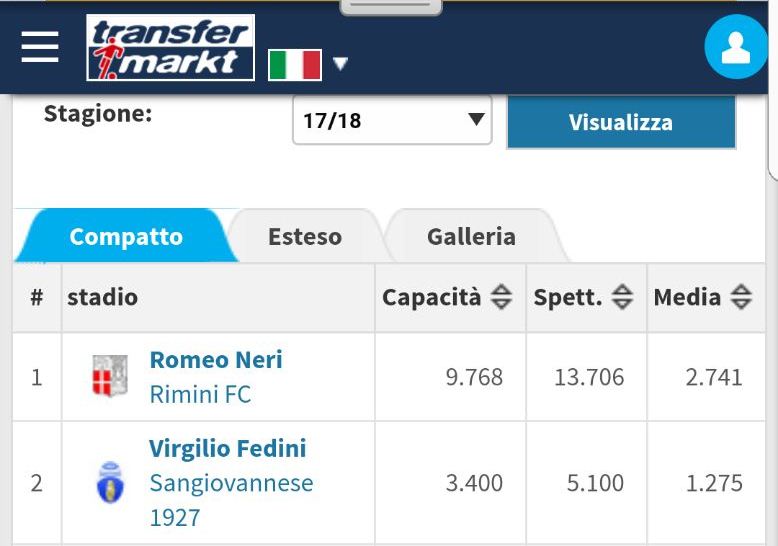Screen dimensions: 778x546
Task: Expand the country selector arrow beside flag
Action: tap(340, 64)
